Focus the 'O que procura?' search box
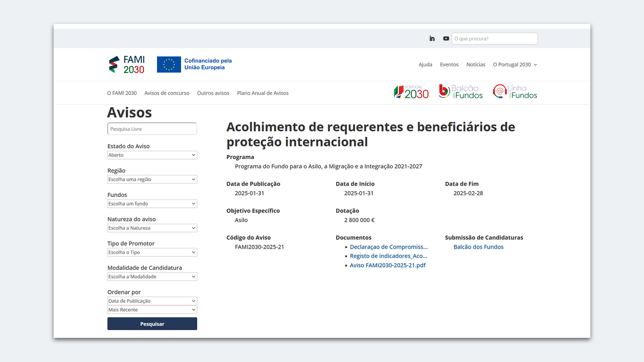Viewport: 644px width, 362px height. pos(494,39)
